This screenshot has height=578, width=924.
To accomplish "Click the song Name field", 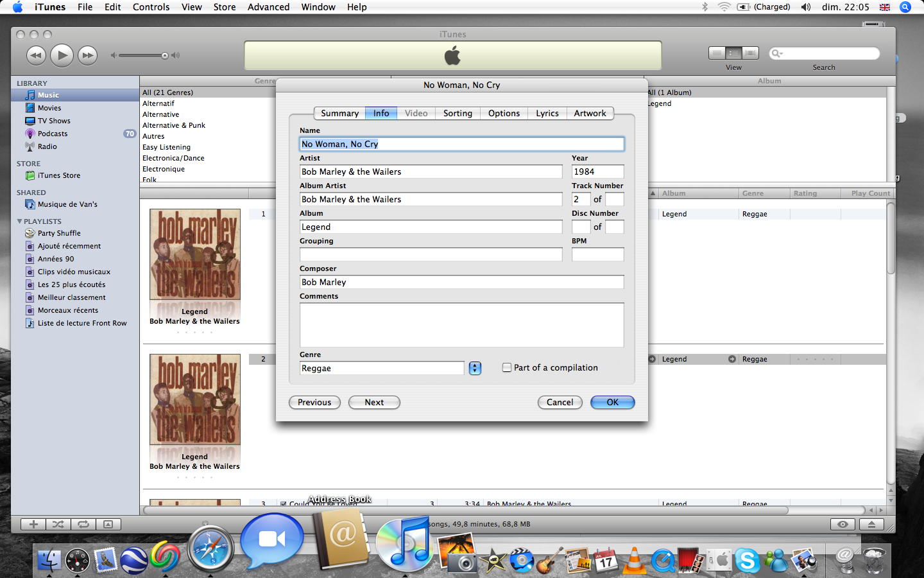I will point(461,144).
